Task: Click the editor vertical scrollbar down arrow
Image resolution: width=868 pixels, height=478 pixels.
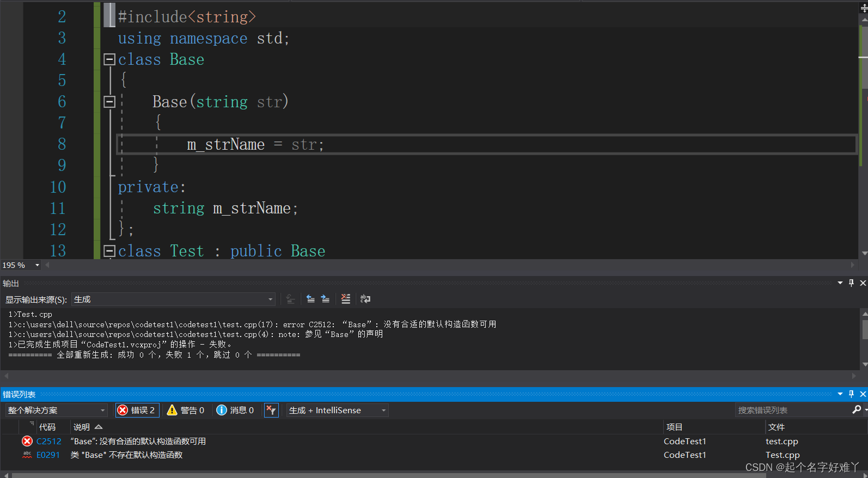Action: coord(864,254)
